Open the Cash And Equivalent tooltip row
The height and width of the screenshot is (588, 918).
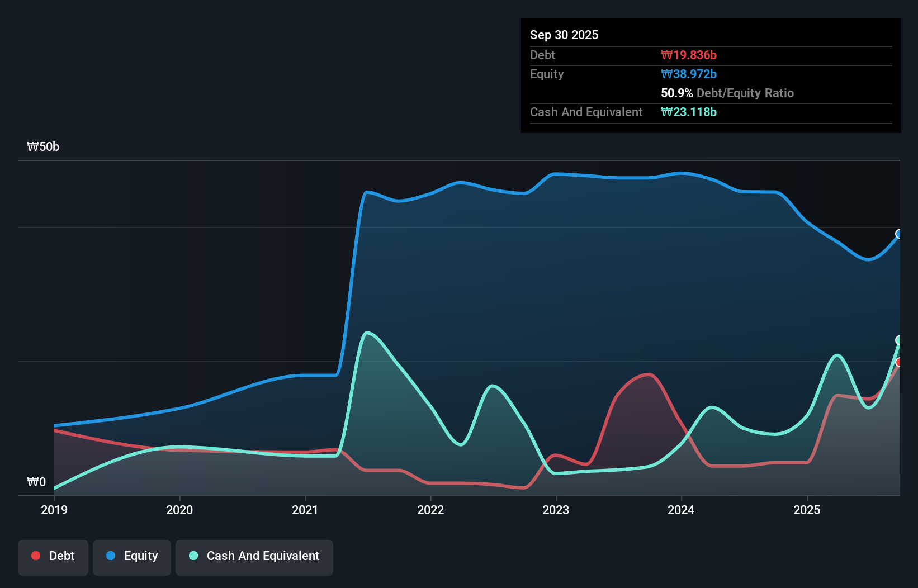(x=586, y=112)
